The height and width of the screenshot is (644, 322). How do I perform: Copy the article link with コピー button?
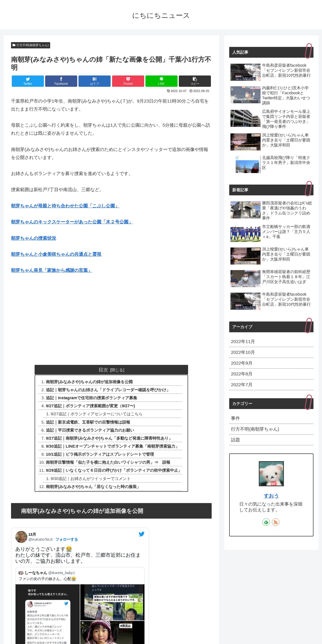[195, 81]
